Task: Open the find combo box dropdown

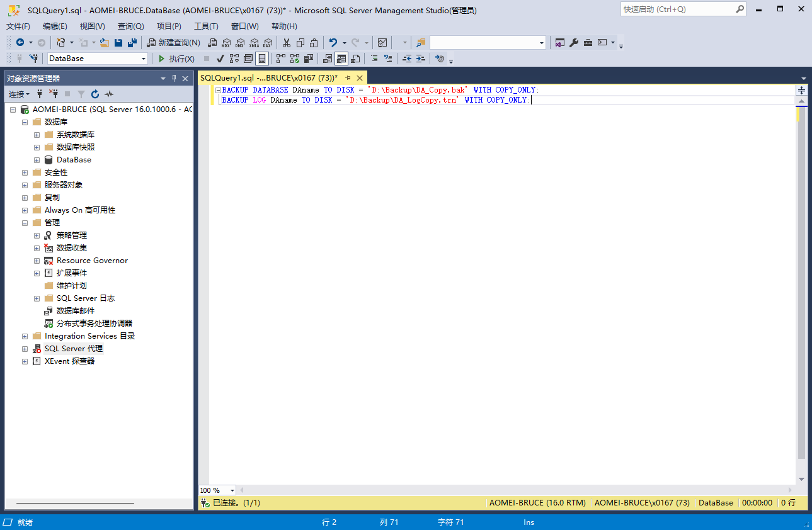Action: click(542, 43)
